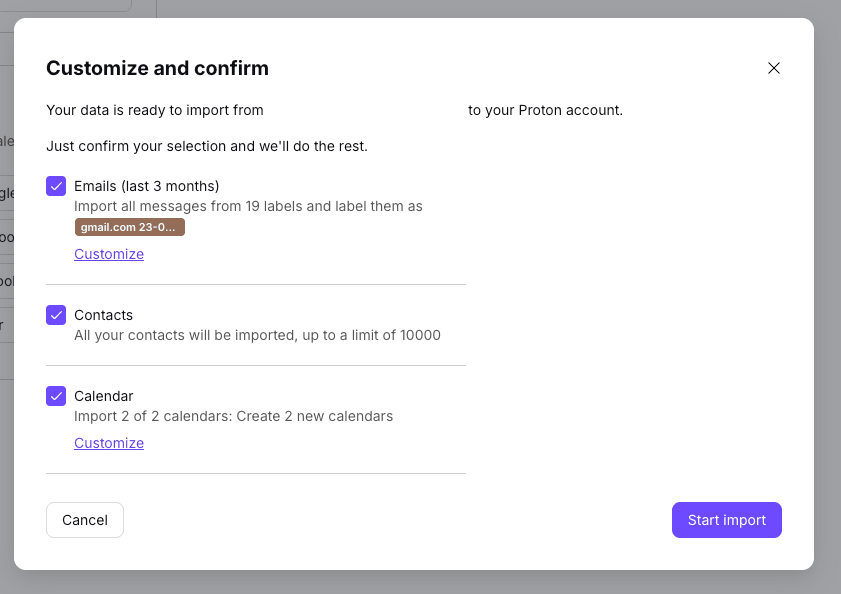Screen dimensions: 841x594
Task: Click the divider line below the Contacts section
Action: click(256, 365)
